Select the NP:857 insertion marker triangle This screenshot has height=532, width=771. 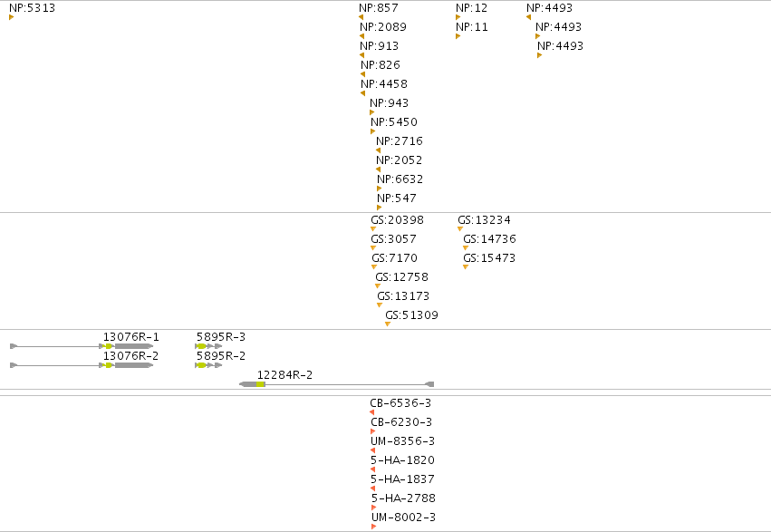click(x=361, y=18)
